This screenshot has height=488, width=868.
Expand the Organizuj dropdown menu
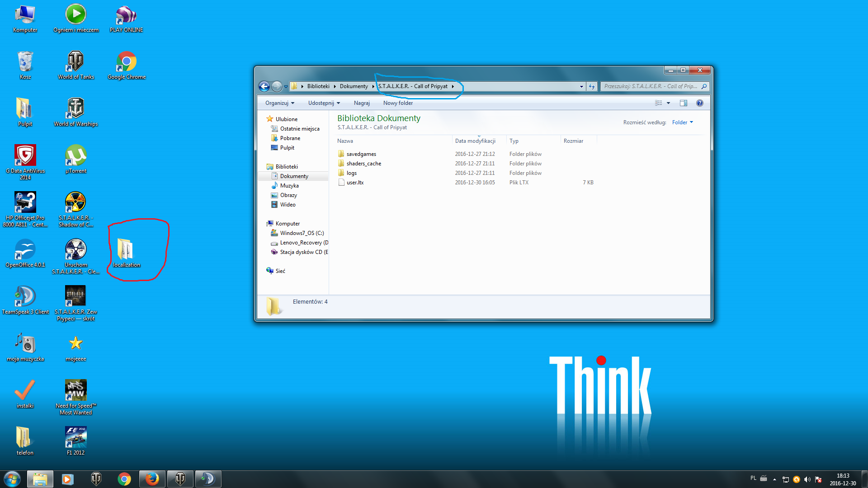[279, 103]
